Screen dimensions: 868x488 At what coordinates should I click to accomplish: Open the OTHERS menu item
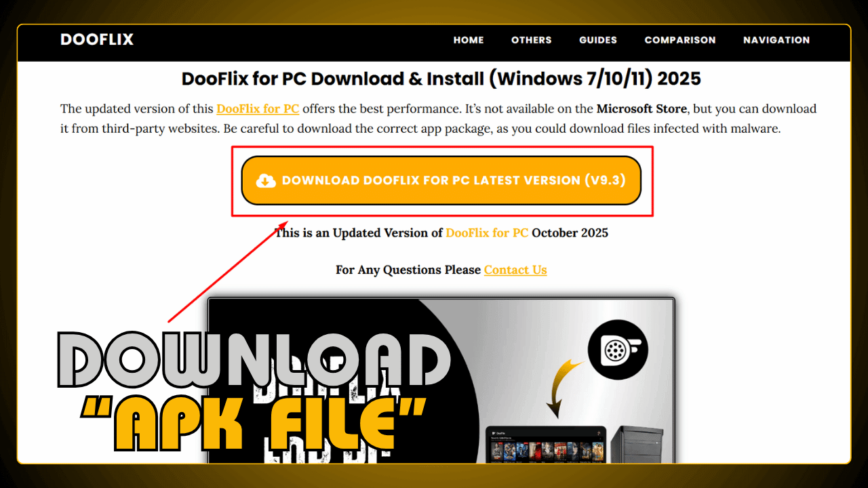pyautogui.click(x=532, y=40)
